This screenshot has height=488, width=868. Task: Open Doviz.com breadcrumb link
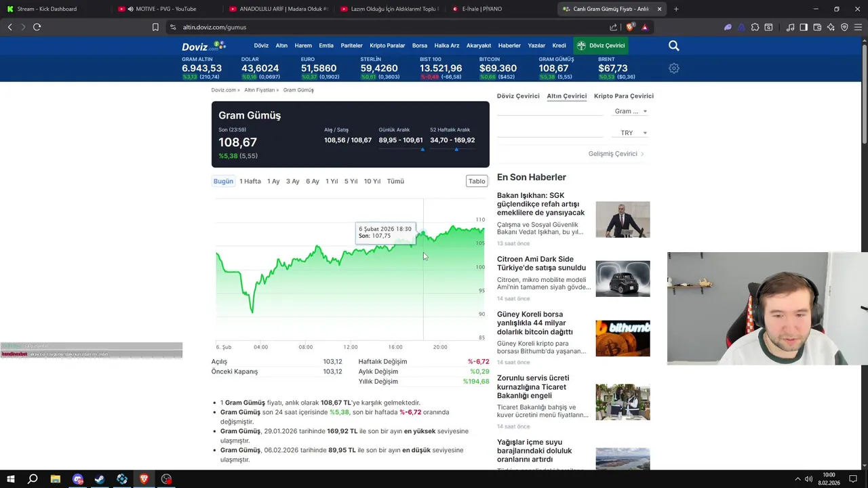(225, 90)
